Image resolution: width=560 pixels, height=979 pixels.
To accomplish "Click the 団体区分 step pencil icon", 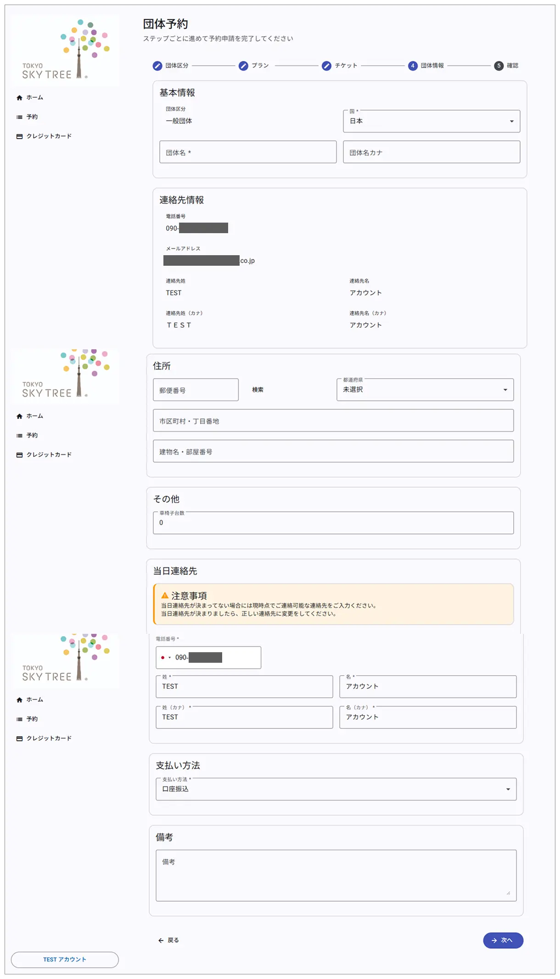I will pos(157,66).
